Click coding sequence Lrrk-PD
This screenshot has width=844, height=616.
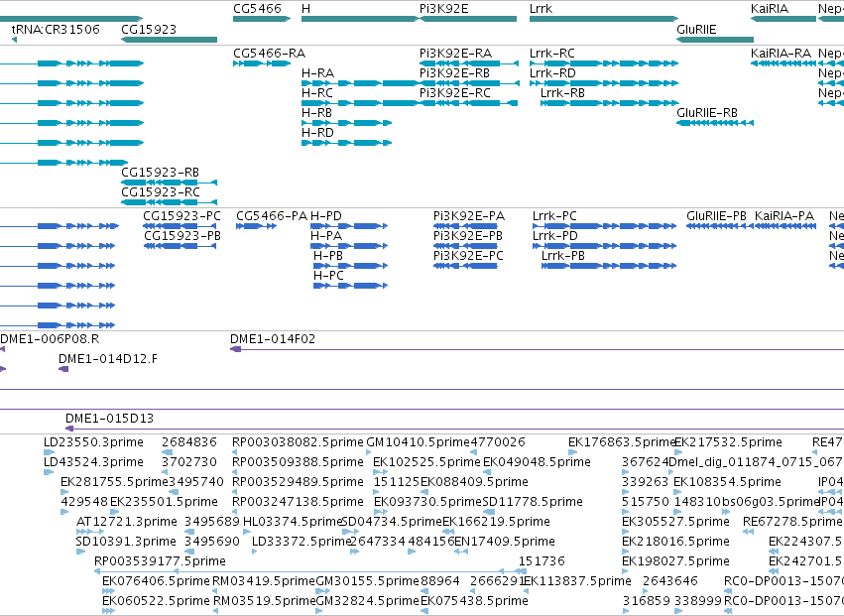[x=604, y=246]
